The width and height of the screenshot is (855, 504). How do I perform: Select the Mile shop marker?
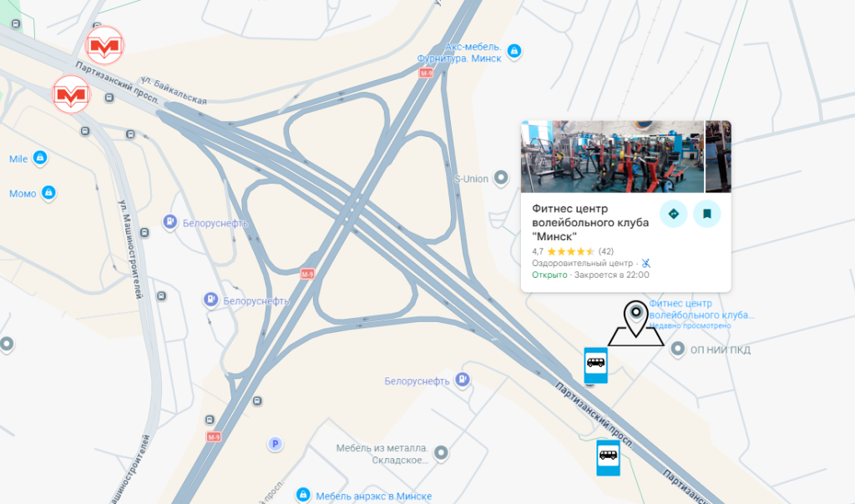click(x=40, y=158)
